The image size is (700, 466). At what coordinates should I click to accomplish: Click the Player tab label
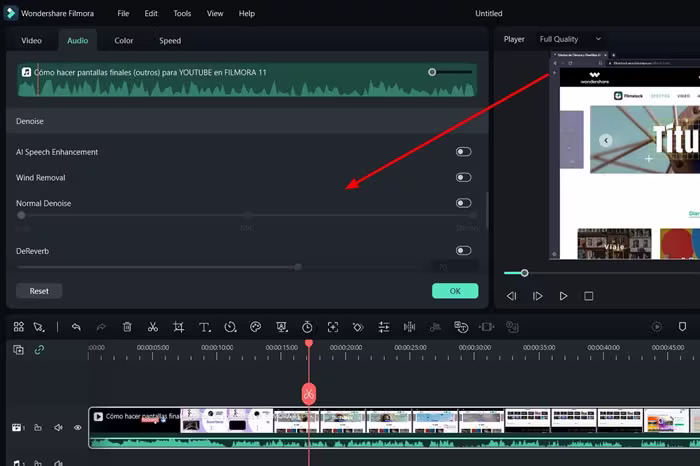514,39
